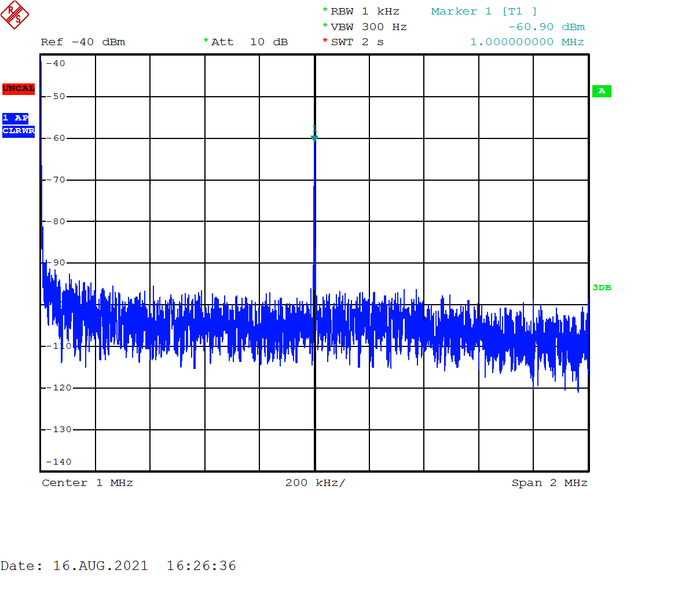Click the Span 2 MHz label
Image resolution: width=700 pixels, height=592 pixels.
549,483
